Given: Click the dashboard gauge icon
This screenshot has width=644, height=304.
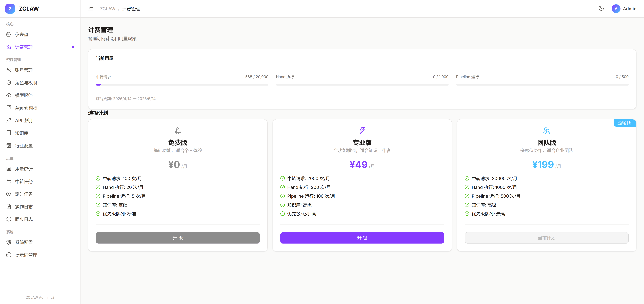Looking at the screenshot, I should [9, 35].
